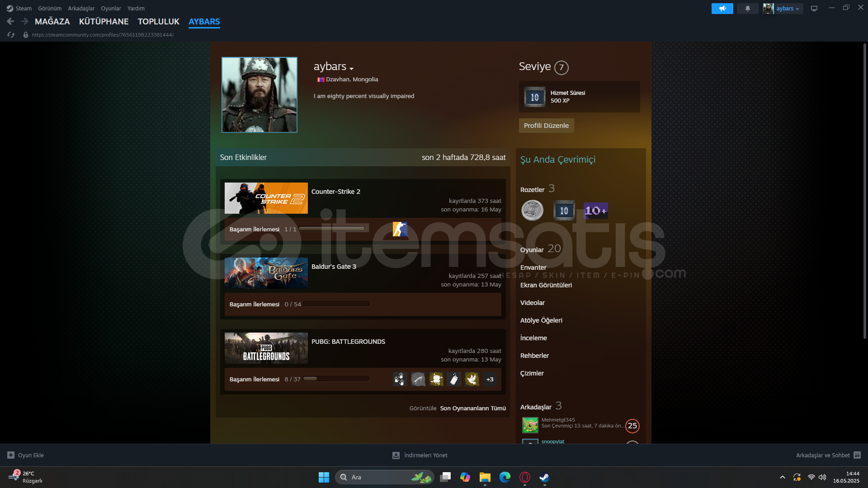
Task: Click the first PUBG achievement icon (hands)
Action: [x=400, y=379]
